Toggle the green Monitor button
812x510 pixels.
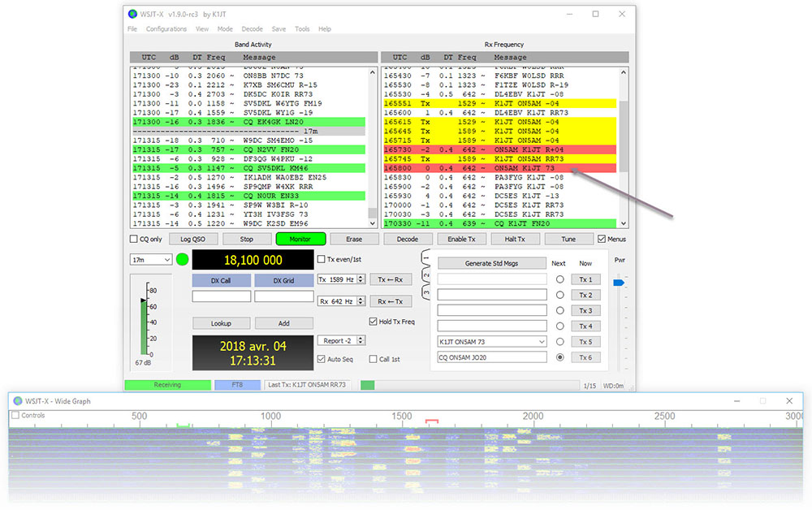(x=300, y=240)
